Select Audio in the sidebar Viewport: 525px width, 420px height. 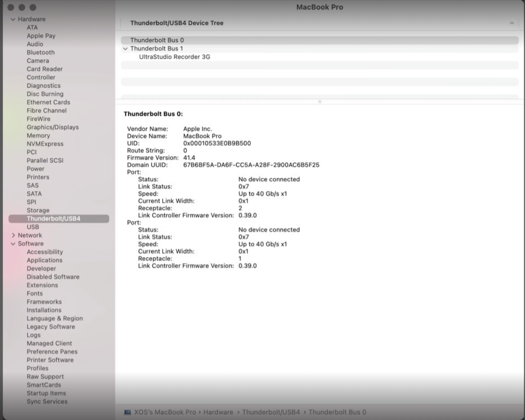(x=35, y=44)
